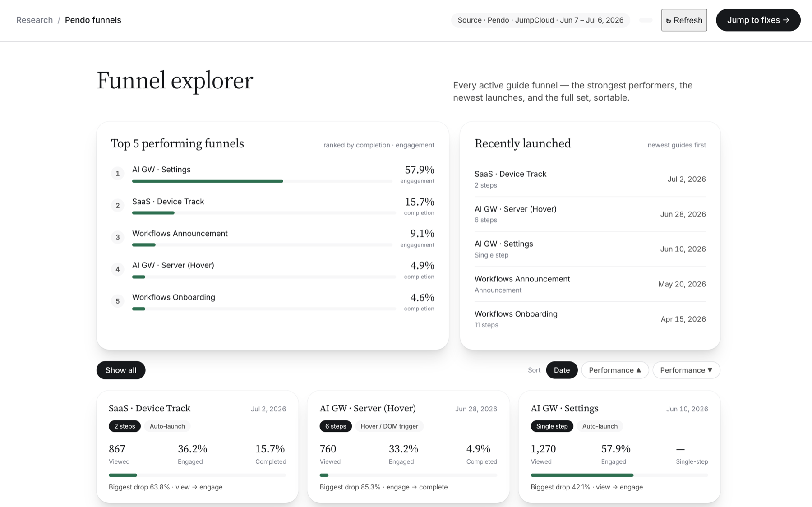This screenshot has width=812, height=507.
Task: Click the 57.9% engagement value in top 5
Action: tap(419, 170)
